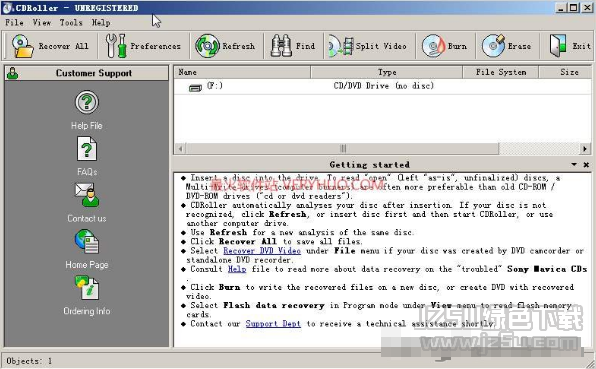Click the Contact us envelope icon
The height and width of the screenshot is (369, 596).
[87, 195]
